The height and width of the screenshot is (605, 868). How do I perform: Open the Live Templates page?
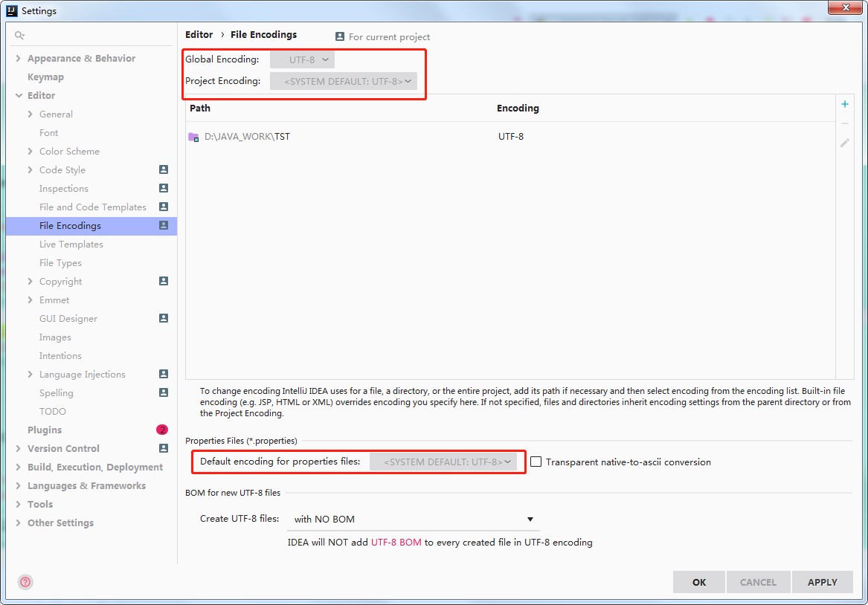click(71, 244)
